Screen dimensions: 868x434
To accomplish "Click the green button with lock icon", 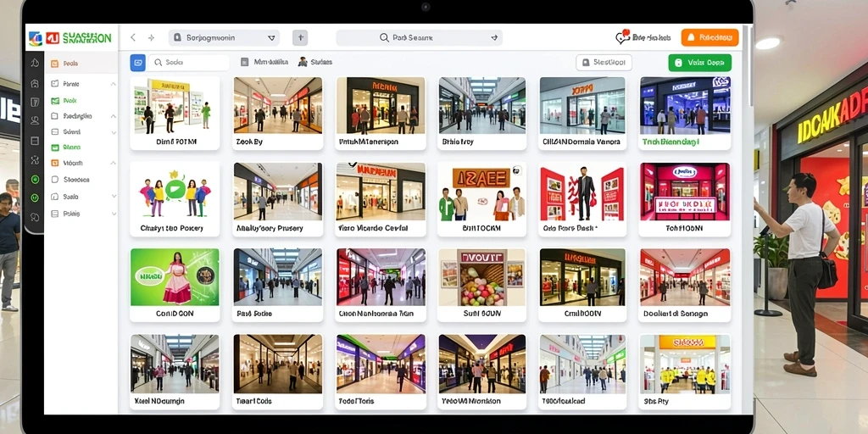I will pyautogui.click(x=699, y=63).
